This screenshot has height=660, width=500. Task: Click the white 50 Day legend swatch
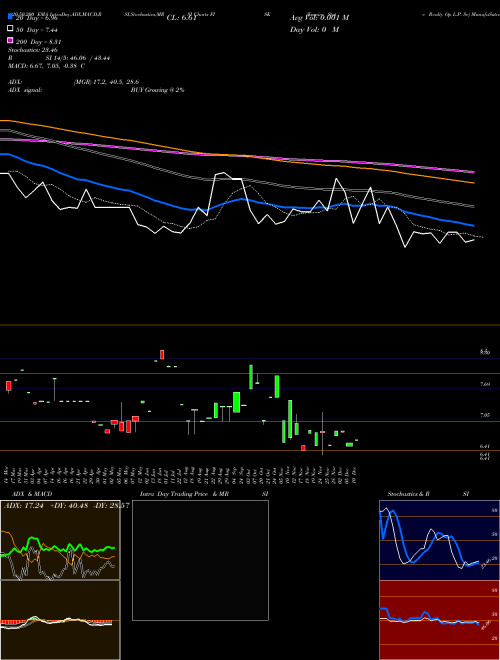point(10,29)
